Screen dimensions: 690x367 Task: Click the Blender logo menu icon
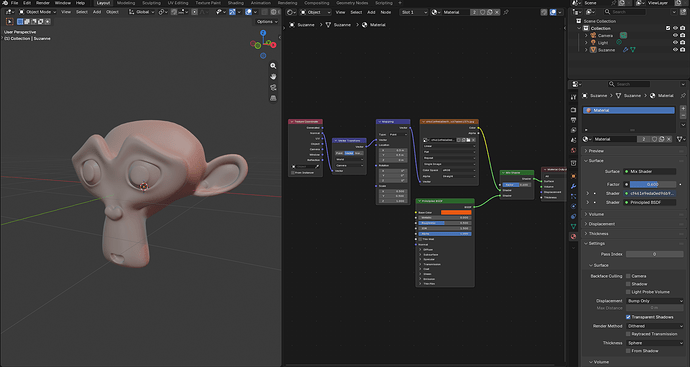[x=5, y=3]
